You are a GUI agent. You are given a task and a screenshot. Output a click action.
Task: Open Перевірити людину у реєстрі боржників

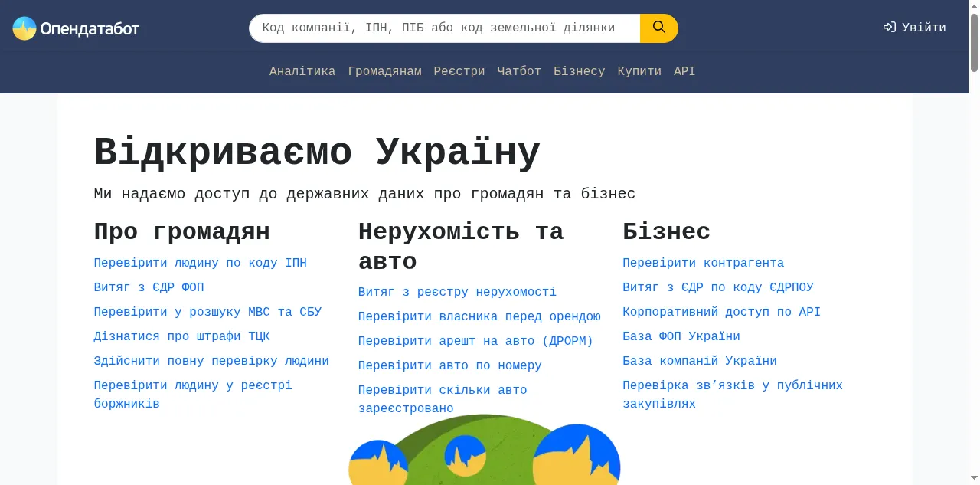[193, 395]
